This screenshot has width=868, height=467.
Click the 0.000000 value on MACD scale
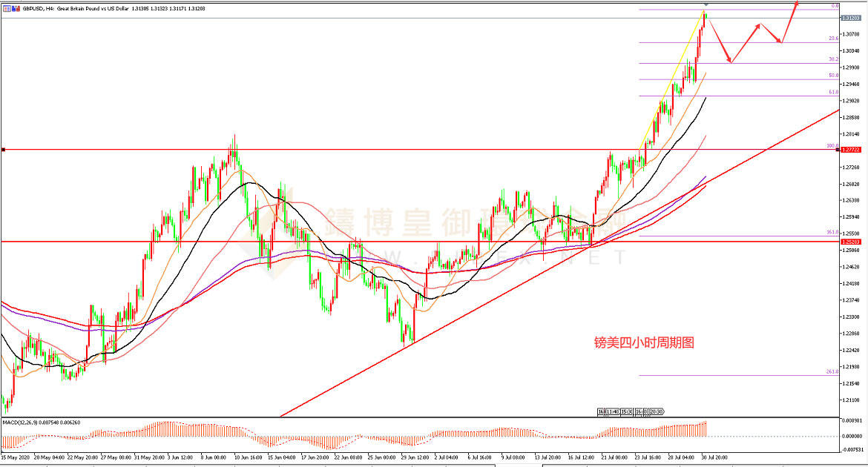[x=851, y=436]
